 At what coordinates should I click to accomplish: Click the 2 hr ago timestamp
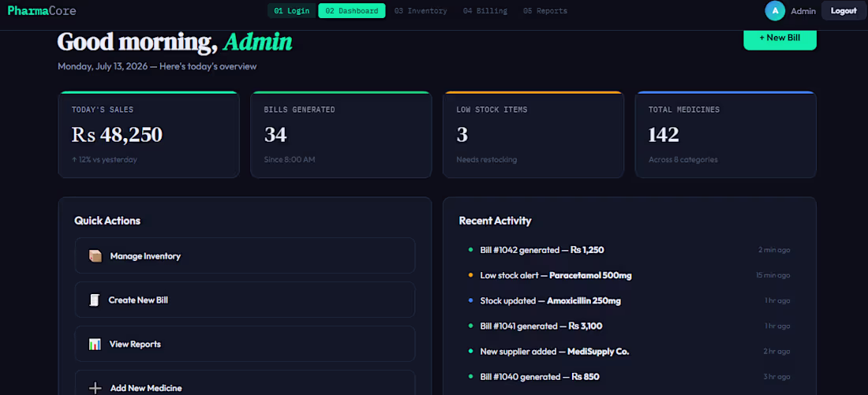click(x=776, y=352)
